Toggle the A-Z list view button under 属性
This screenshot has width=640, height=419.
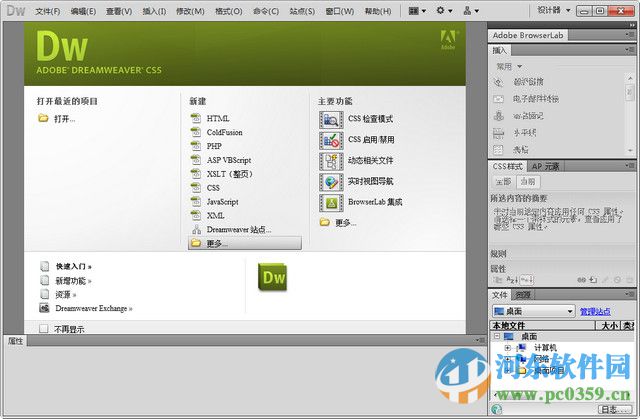pos(512,280)
